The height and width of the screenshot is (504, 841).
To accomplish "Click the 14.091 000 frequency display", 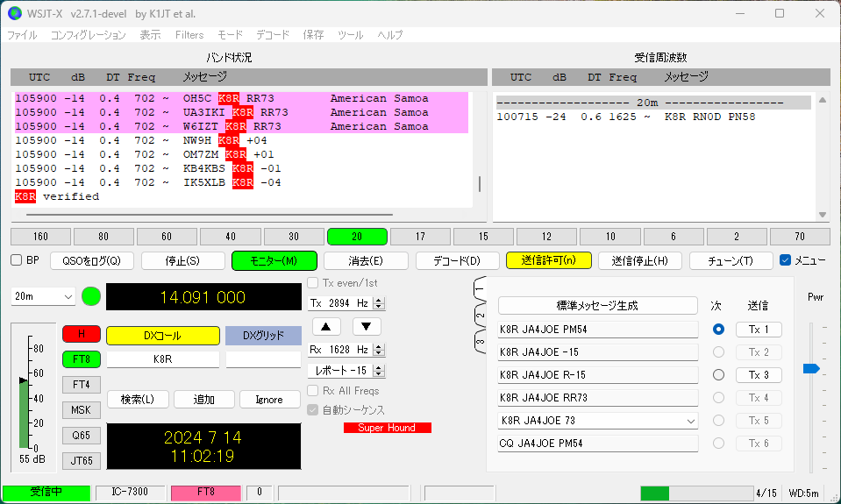I will pos(203,297).
